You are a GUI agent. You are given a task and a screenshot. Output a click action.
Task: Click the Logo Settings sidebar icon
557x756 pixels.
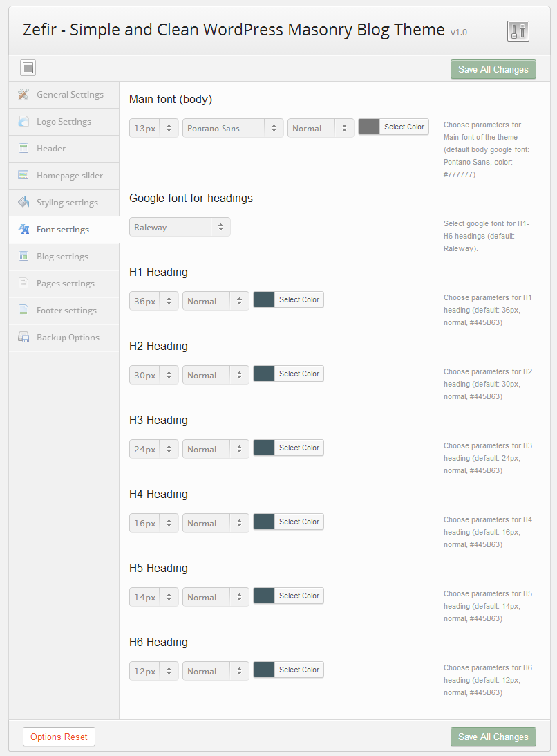pyautogui.click(x=23, y=122)
